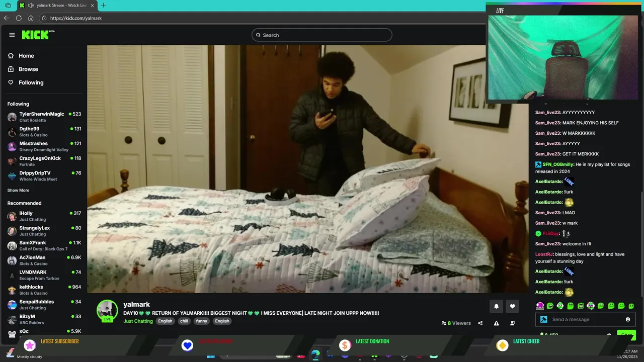Screen dimensions: 644x362
Task: Insert the green headphones emote
Action: point(560,306)
